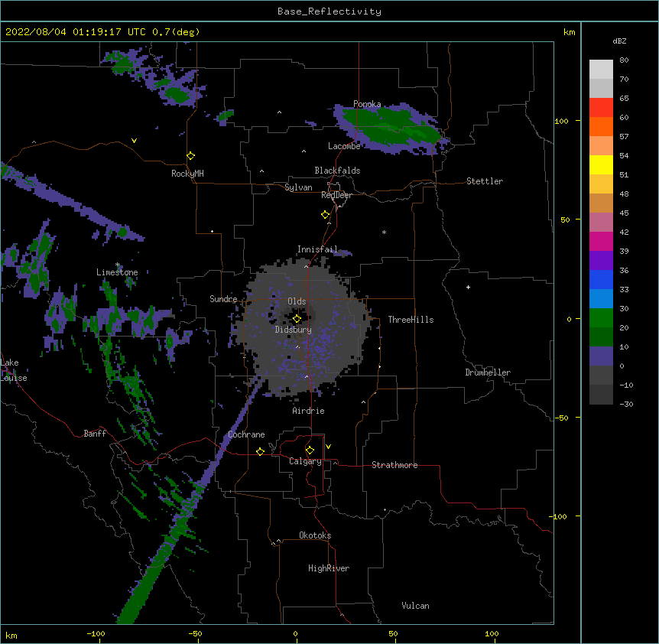Click the -100 tick on the horizontal axis
The width and height of the screenshot is (659, 644).
(96, 633)
